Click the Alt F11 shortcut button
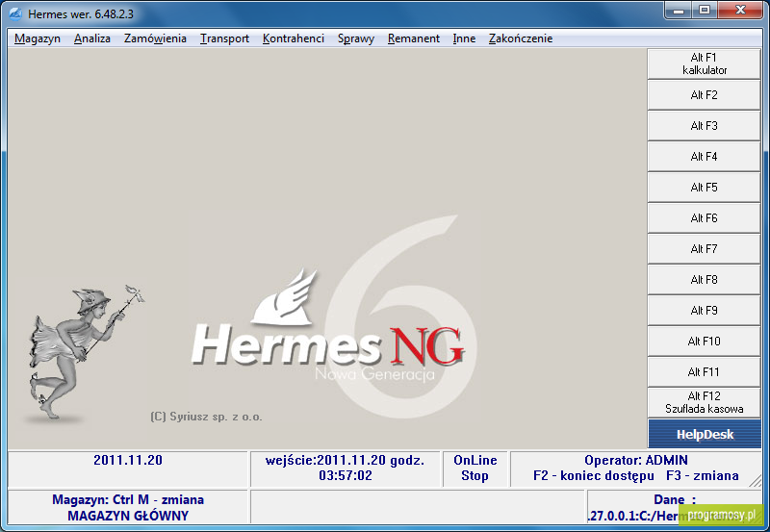 704,372
